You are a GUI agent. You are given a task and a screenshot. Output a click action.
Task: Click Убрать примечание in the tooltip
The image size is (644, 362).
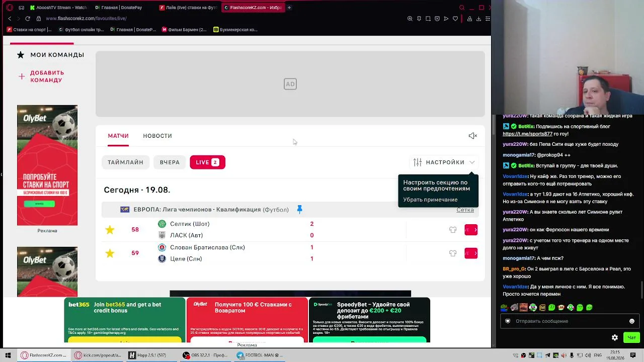[x=430, y=200]
